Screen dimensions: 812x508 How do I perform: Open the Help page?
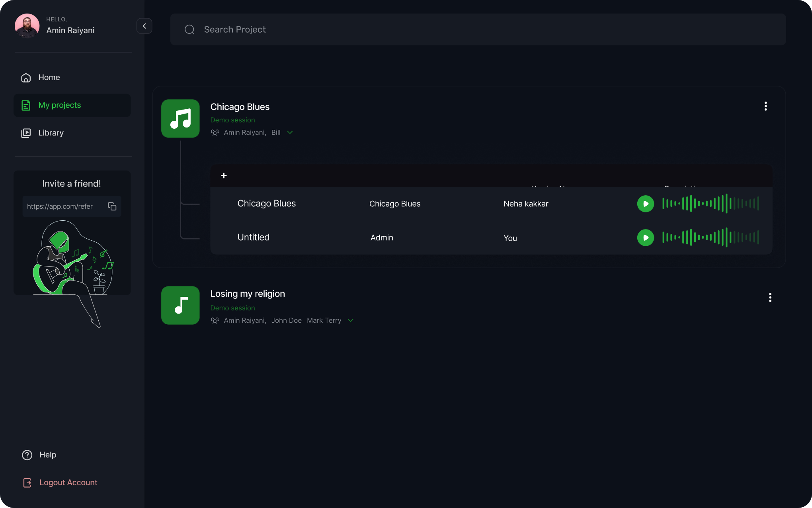pyautogui.click(x=47, y=455)
